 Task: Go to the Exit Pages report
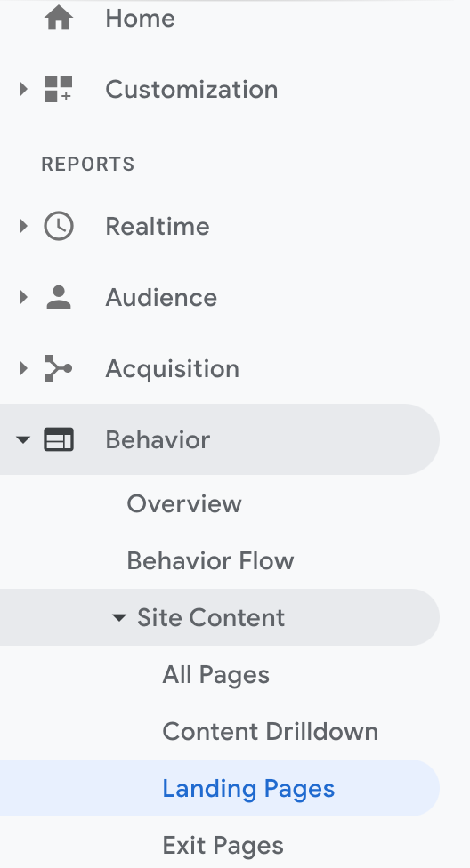[x=223, y=846]
